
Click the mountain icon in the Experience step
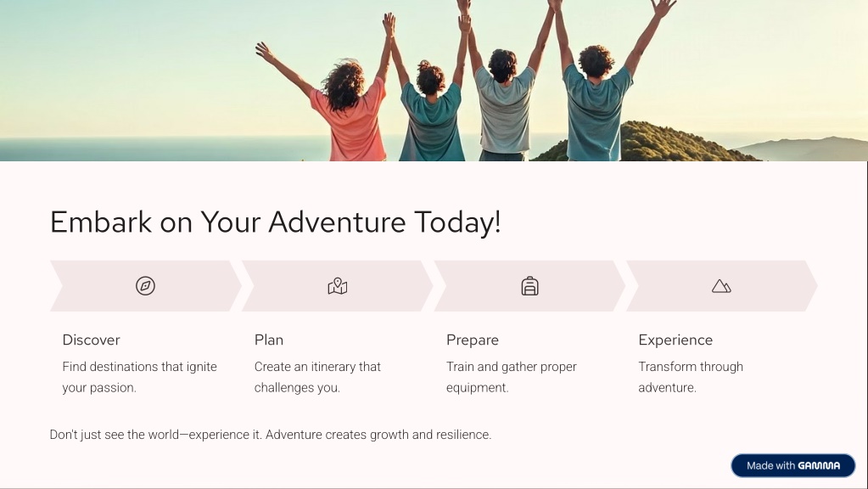[x=721, y=286]
